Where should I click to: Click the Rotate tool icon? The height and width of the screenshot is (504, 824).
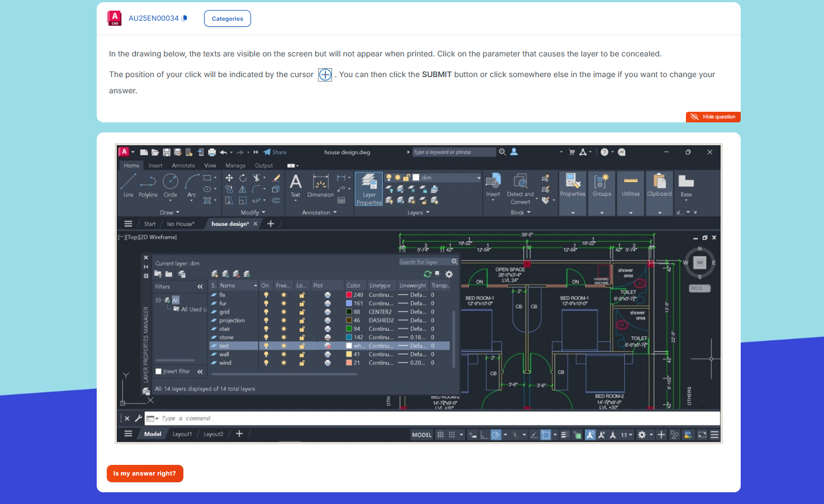(x=243, y=178)
